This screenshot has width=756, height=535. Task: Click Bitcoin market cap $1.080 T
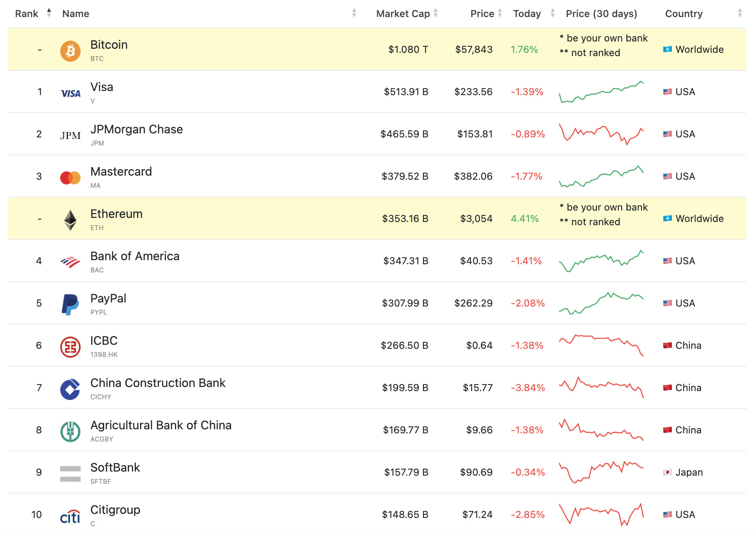coord(408,50)
